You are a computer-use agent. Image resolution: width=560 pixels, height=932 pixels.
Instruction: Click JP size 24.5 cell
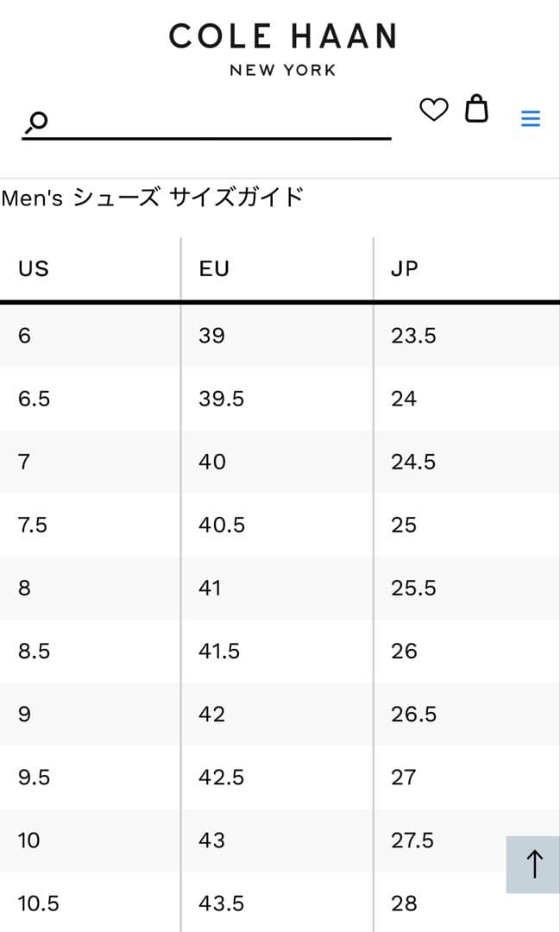[413, 462]
